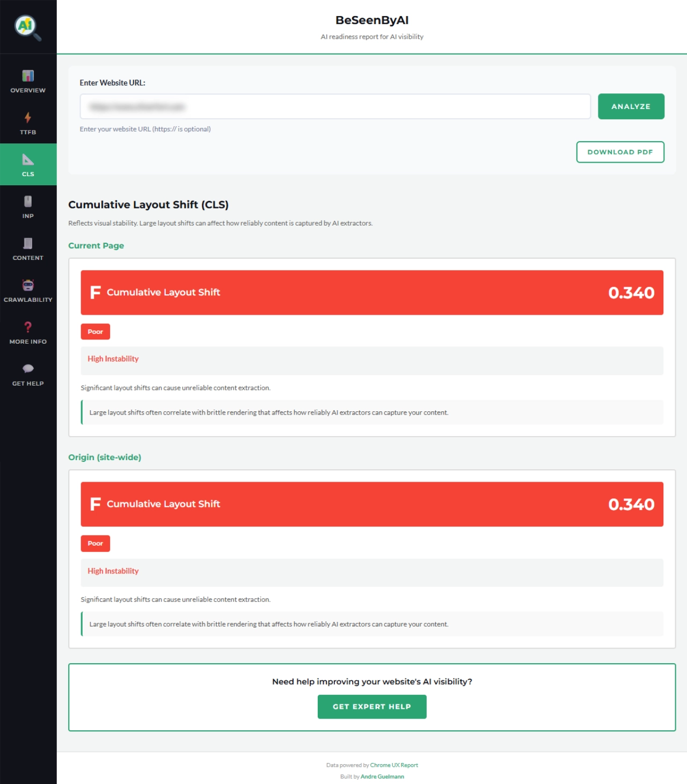The height and width of the screenshot is (784, 687).
Task: Click the BeSeenByAI logo in the top corner
Action: click(28, 27)
